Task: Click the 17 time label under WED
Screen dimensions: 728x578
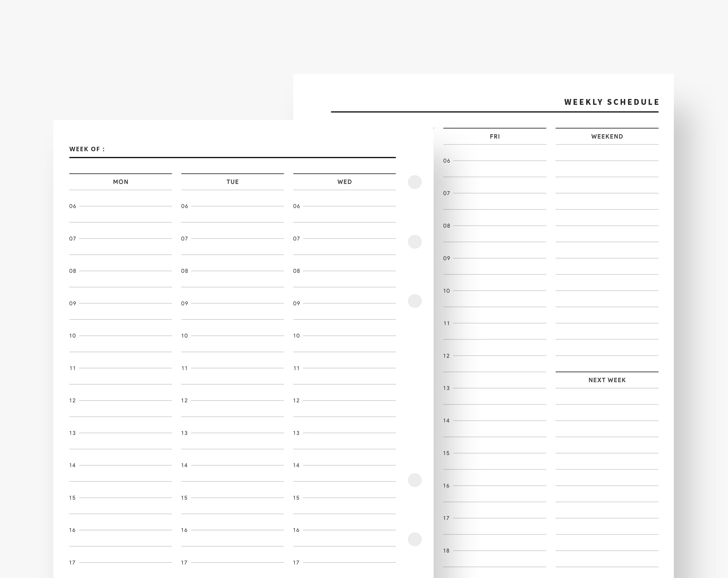Action: point(296,562)
